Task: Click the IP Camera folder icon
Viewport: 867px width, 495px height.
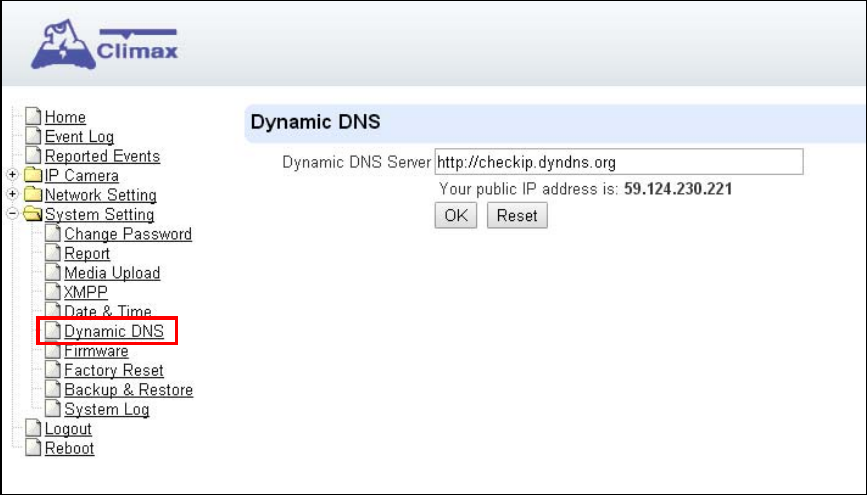Action: (33, 175)
